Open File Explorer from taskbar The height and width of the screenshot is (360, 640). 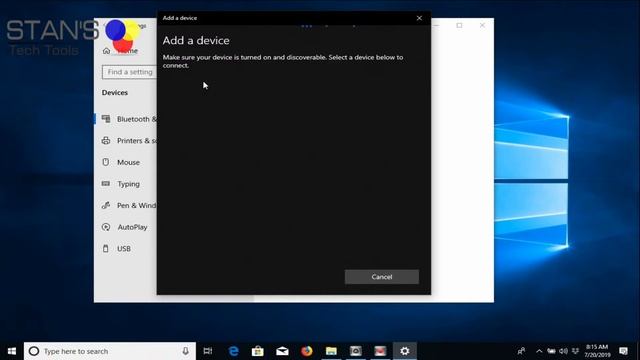coord(331,351)
